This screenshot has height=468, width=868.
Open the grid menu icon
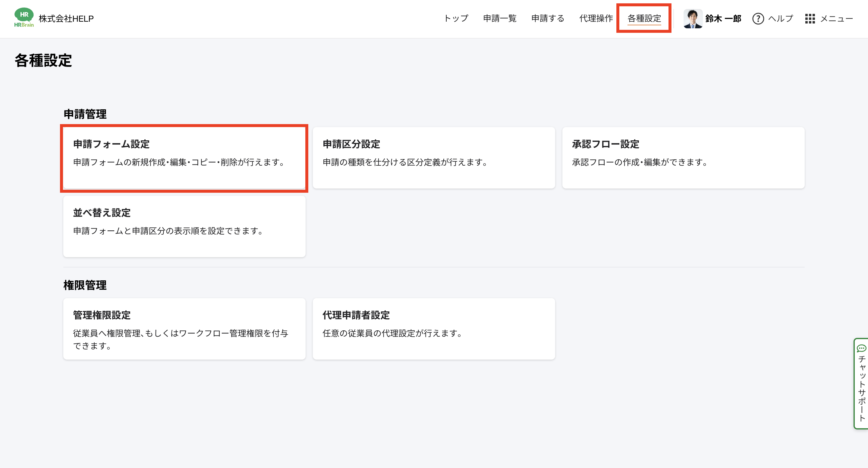click(810, 18)
